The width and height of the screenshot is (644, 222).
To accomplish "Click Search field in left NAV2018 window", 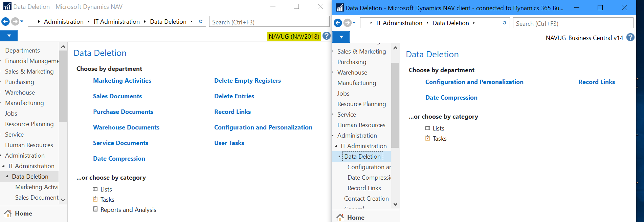I will click(269, 22).
